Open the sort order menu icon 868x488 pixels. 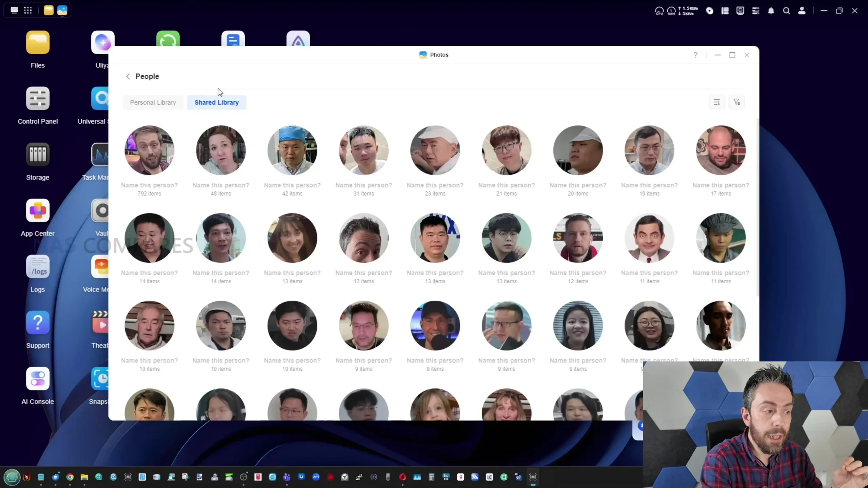click(717, 102)
